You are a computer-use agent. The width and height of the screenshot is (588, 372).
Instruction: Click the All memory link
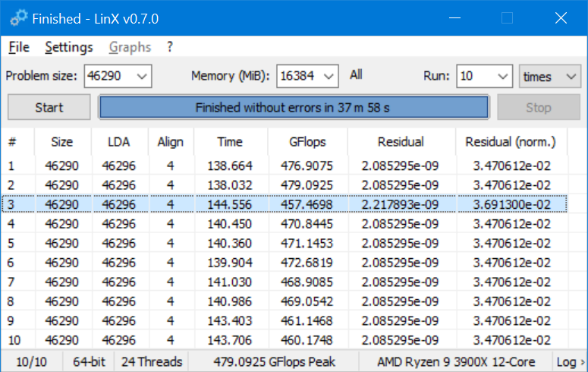(356, 74)
